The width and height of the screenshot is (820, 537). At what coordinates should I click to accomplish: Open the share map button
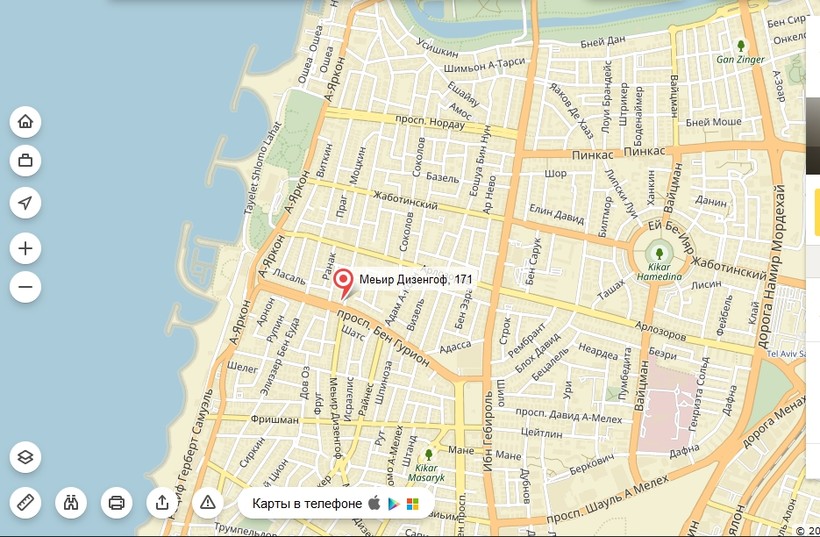click(162, 502)
